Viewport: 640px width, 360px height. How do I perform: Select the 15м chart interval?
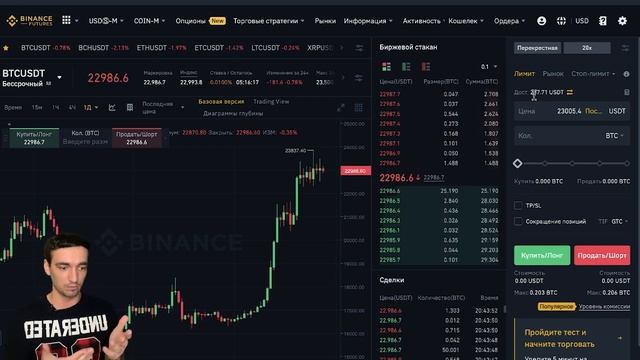coord(37,107)
